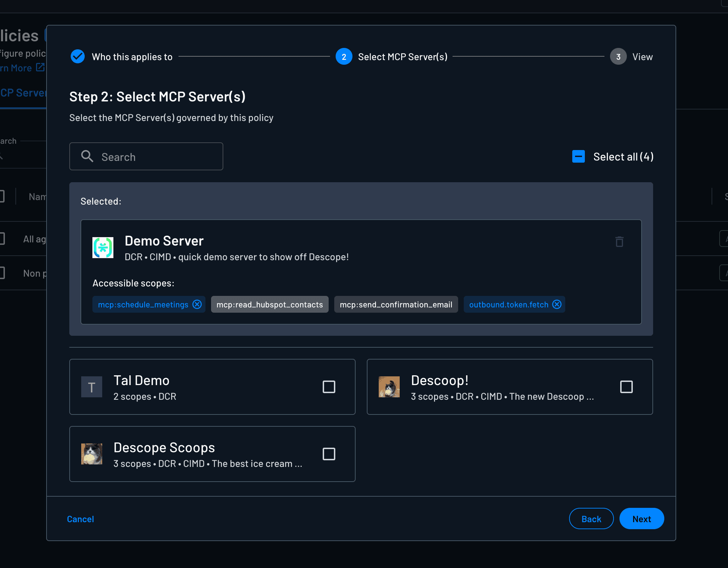Check the Tal Demo server checkbox

pos(329,387)
